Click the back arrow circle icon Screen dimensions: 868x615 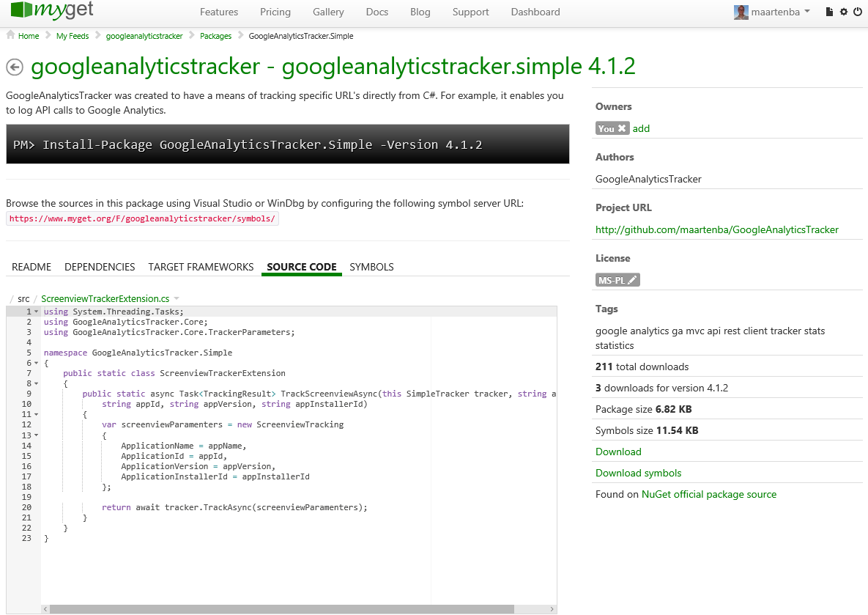coord(15,67)
